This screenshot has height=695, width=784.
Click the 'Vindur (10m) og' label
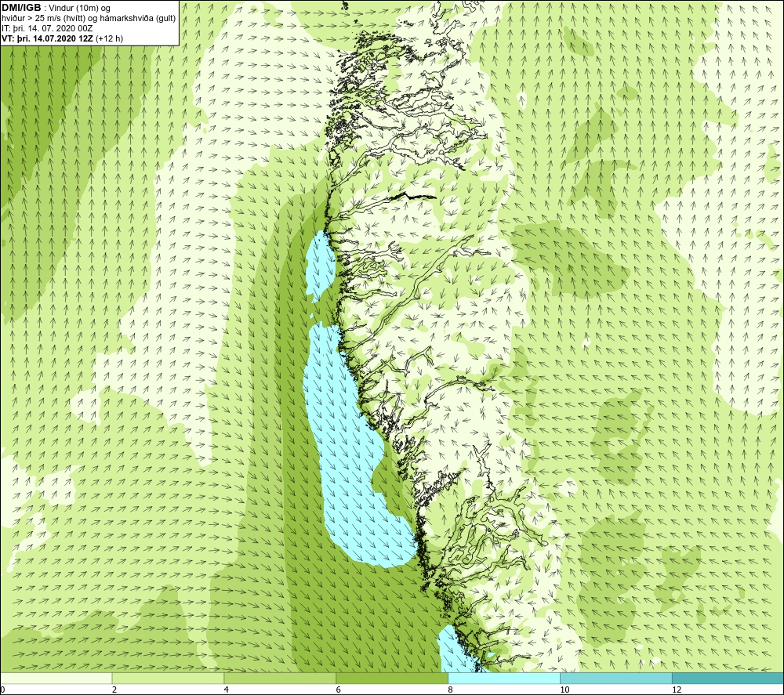[79, 8]
